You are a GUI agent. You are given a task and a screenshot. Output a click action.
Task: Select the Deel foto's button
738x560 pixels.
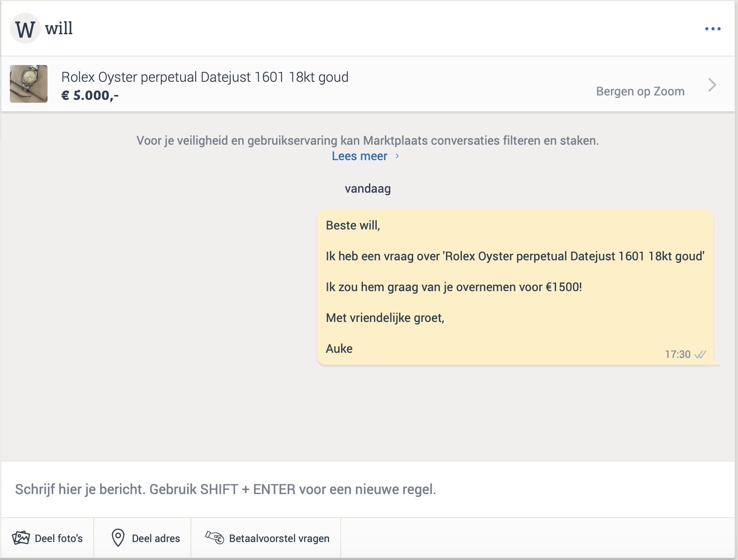(48, 538)
